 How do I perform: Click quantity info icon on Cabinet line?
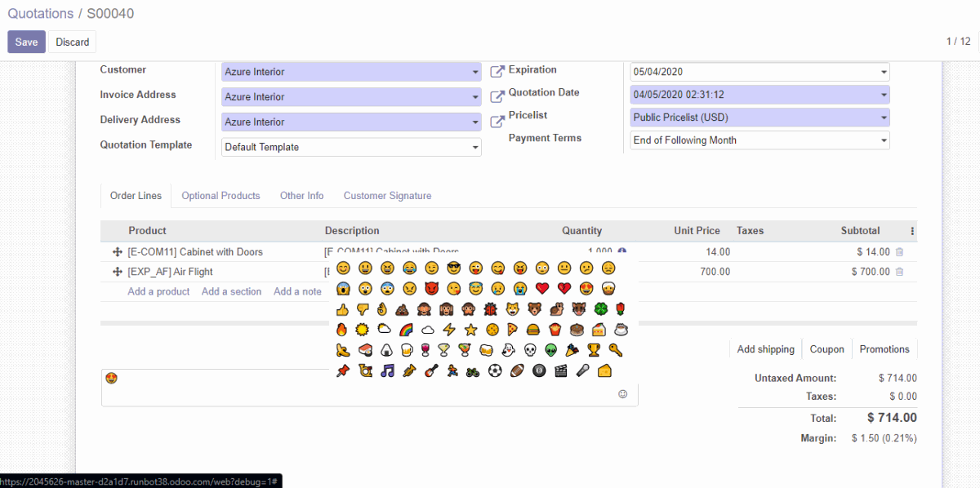(x=621, y=252)
